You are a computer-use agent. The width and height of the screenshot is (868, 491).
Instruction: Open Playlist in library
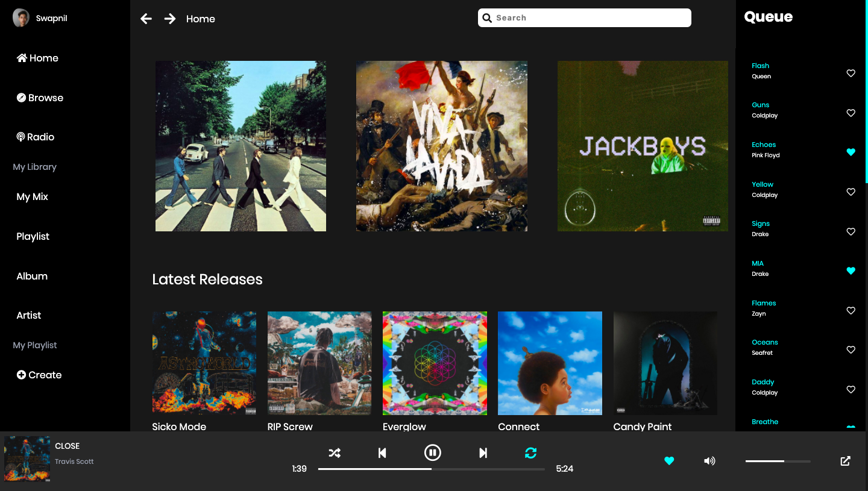(x=33, y=236)
